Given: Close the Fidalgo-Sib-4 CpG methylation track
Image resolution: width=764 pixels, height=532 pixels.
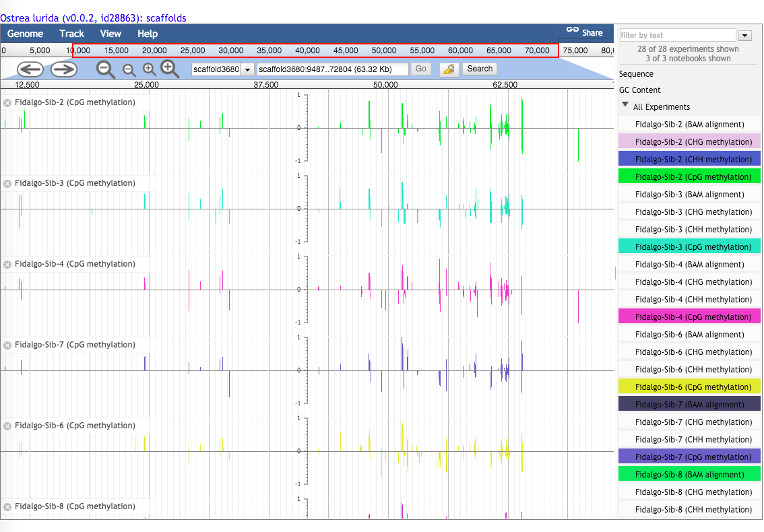Looking at the screenshot, I should point(7,265).
